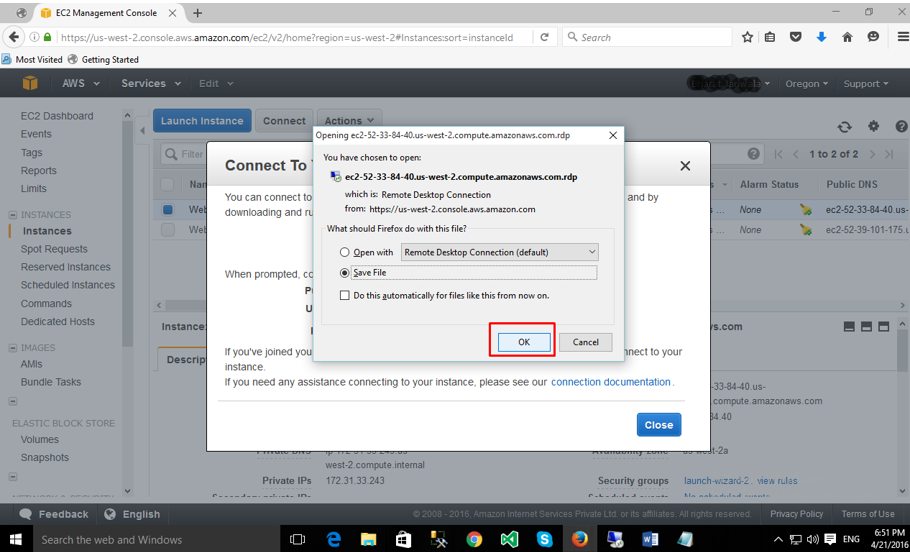Click the AWS orange cube logo
This screenshot has height=552, width=910.
pyautogui.click(x=30, y=84)
